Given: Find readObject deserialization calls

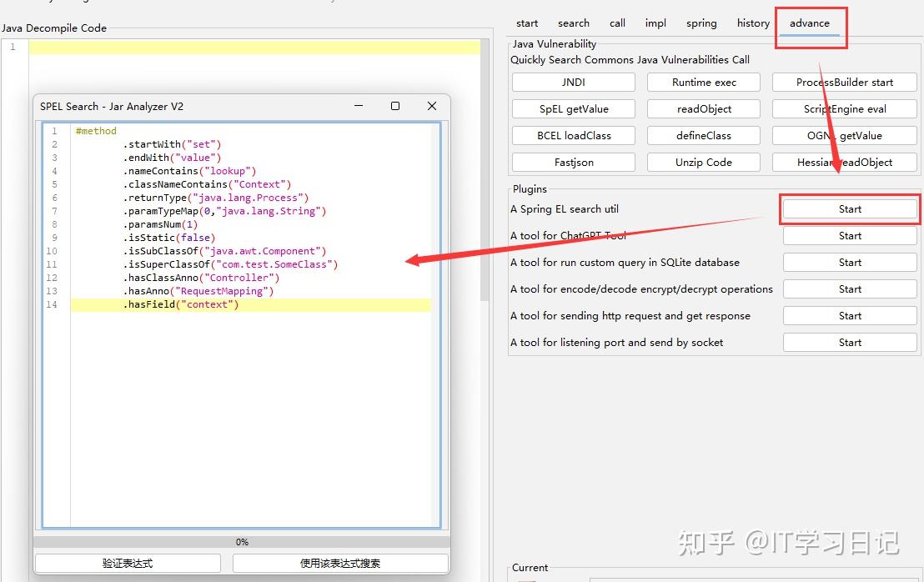Looking at the screenshot, I should (704, 109).
